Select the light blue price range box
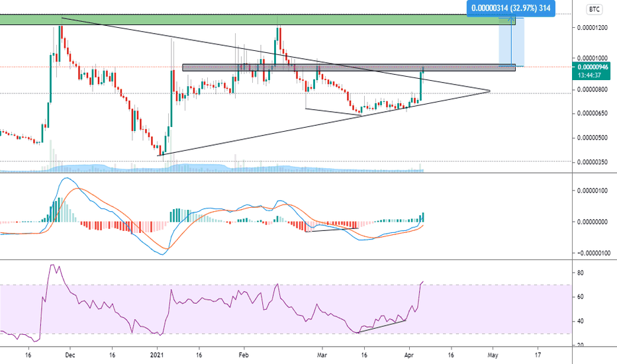617x364 pixels. click(x=512, y=42)
